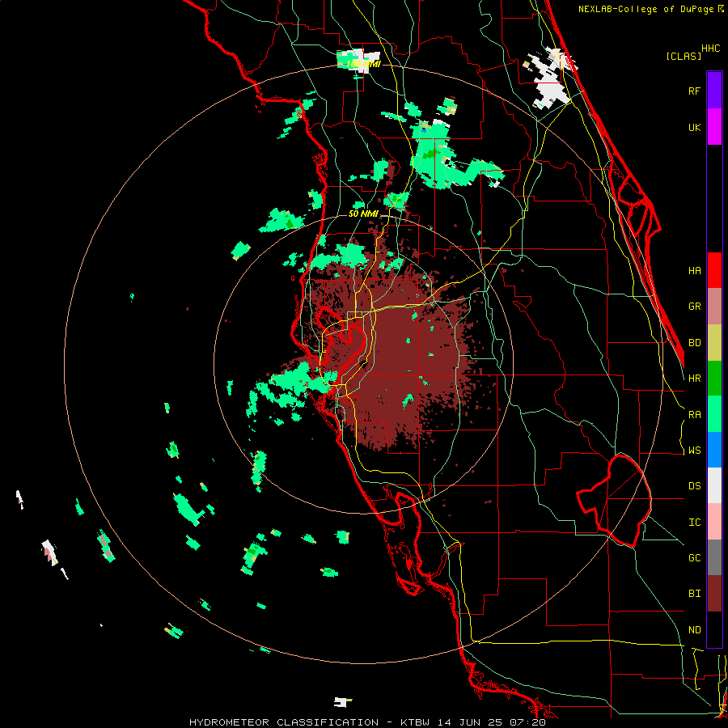Viewport: 728px width, 728px height.
Task: Click the WS blue legend swatch
Action: coord(714,450)
